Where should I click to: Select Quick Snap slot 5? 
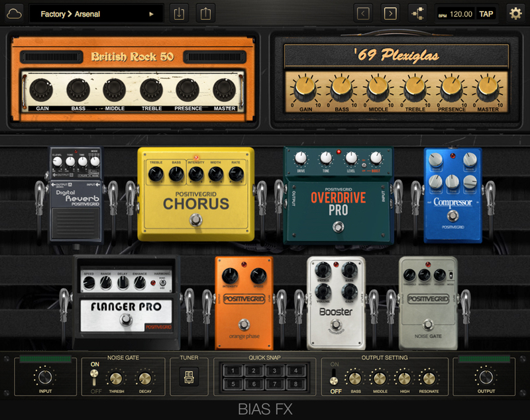[233, 384]
